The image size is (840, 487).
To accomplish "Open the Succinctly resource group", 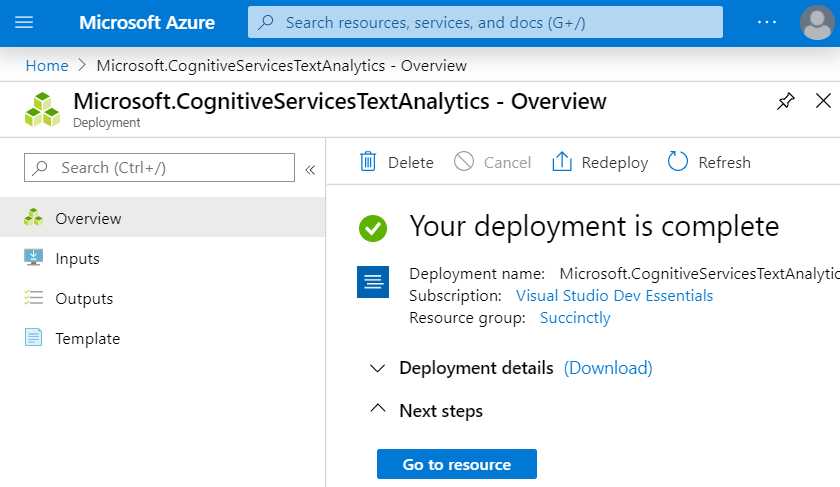I will click(x=575, y=318).
